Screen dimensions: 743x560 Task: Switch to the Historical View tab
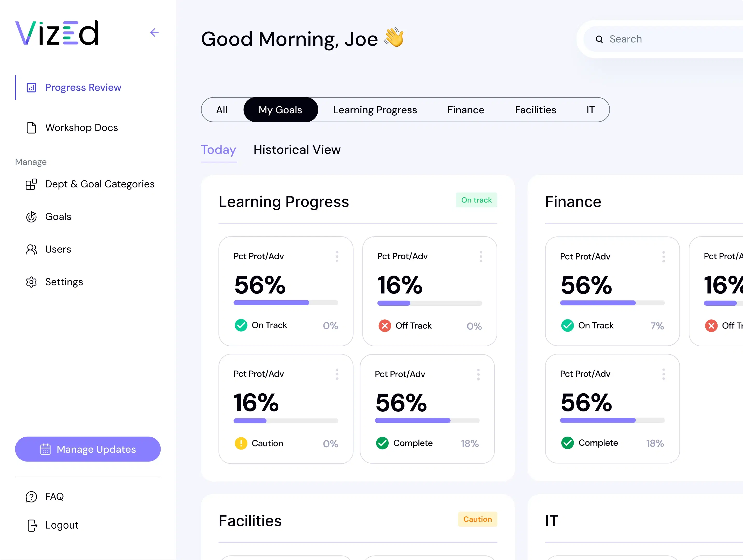[297, 150]
